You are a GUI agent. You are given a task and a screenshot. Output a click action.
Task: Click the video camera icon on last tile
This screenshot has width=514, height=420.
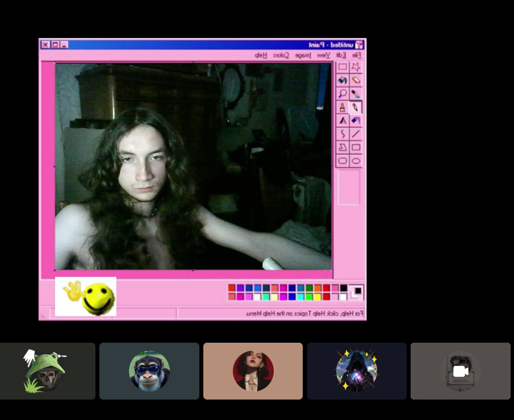pyautogui.click(x=461, y=371)
